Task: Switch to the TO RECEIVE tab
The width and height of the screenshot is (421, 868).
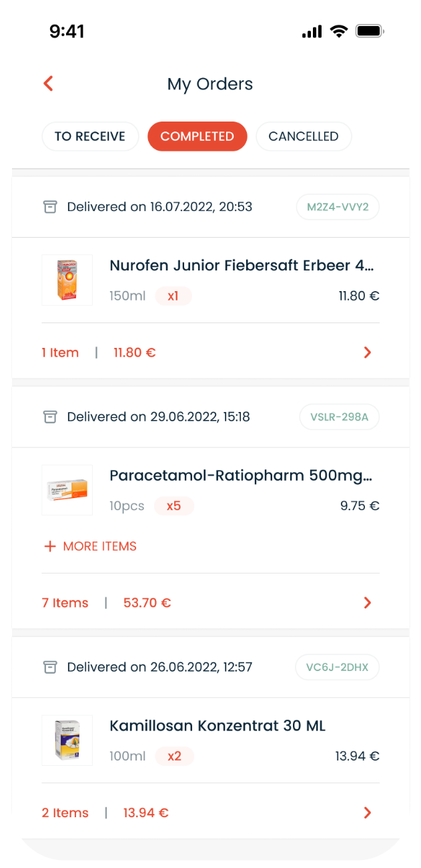Action: click(90, 136)
